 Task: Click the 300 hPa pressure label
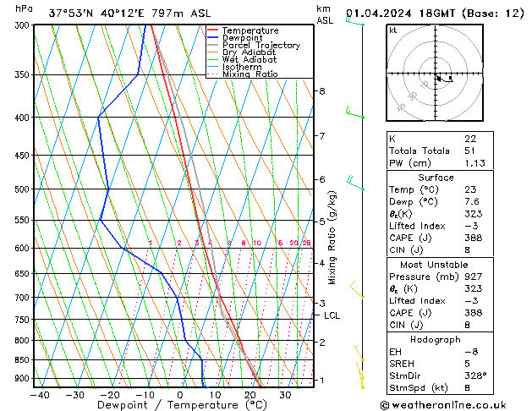tap(24, 25)
